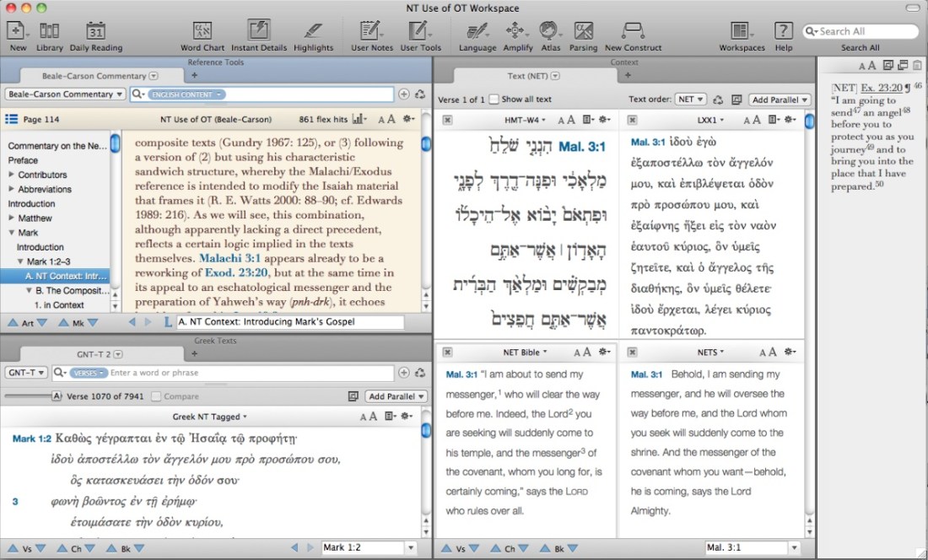Open the Beale-Carson Commentary module dropdown
The image size is (928, 560).
click(66, 94)
